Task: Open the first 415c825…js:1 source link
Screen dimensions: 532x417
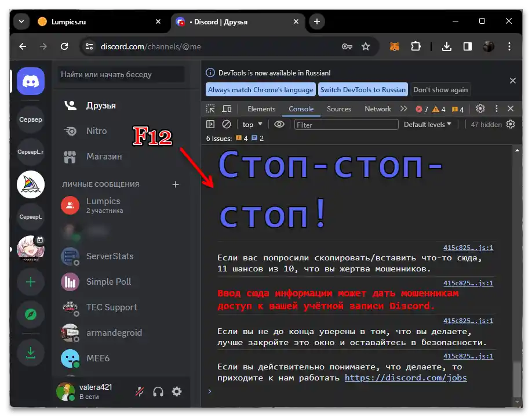Action: (x=468, y=248)
